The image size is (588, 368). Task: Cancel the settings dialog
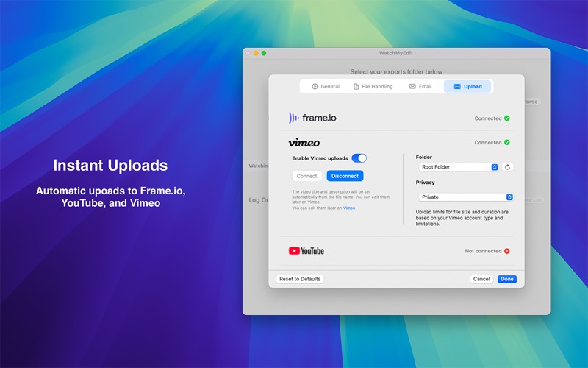(481, 279)
